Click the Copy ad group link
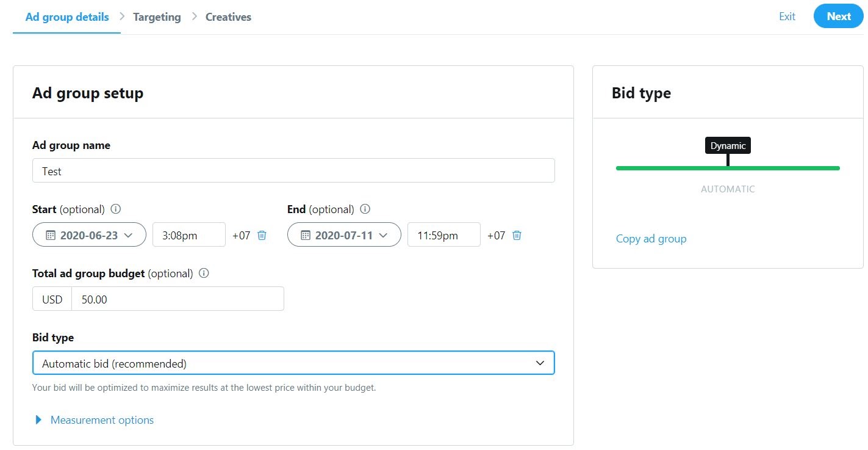This screenshot has height=450, width=868. point(651,239)
